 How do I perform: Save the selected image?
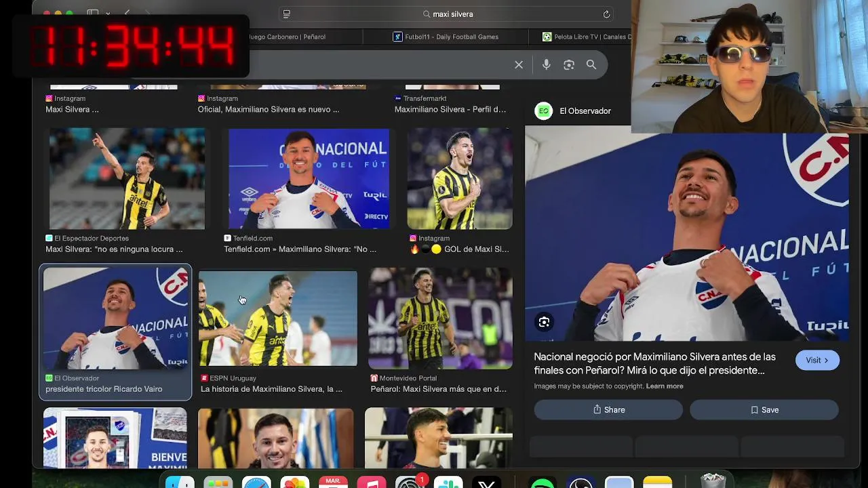pos(764,409)
